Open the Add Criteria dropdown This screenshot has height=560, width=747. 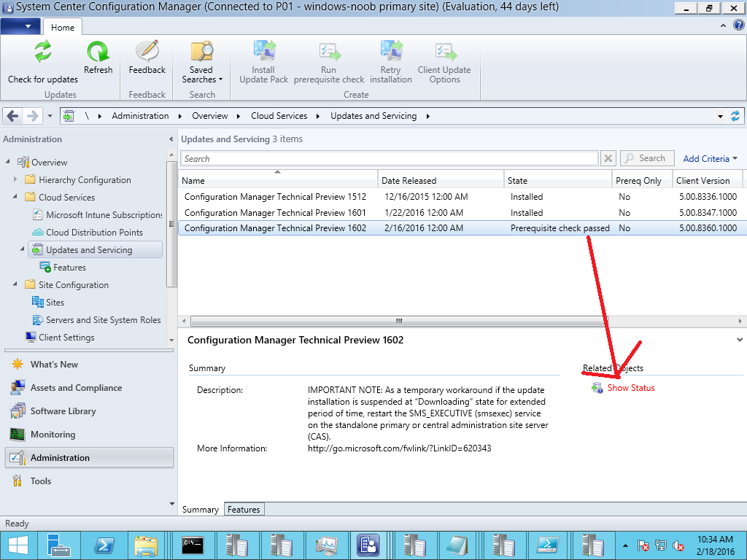710,158
